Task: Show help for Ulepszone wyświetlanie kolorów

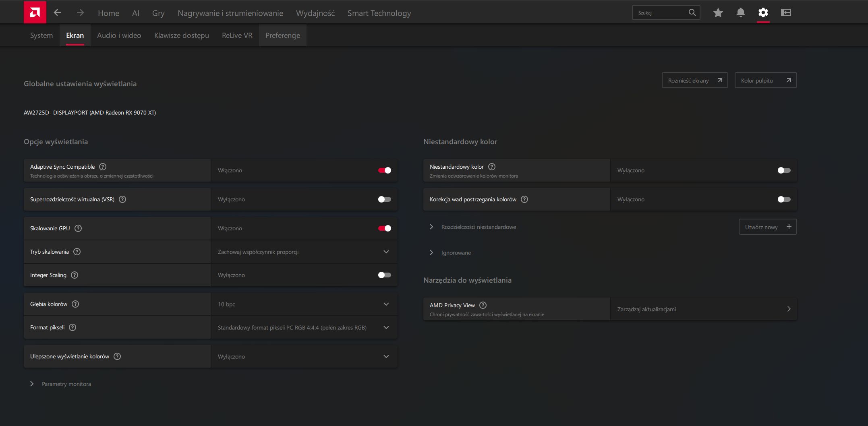Action: (x=117, y=356)
